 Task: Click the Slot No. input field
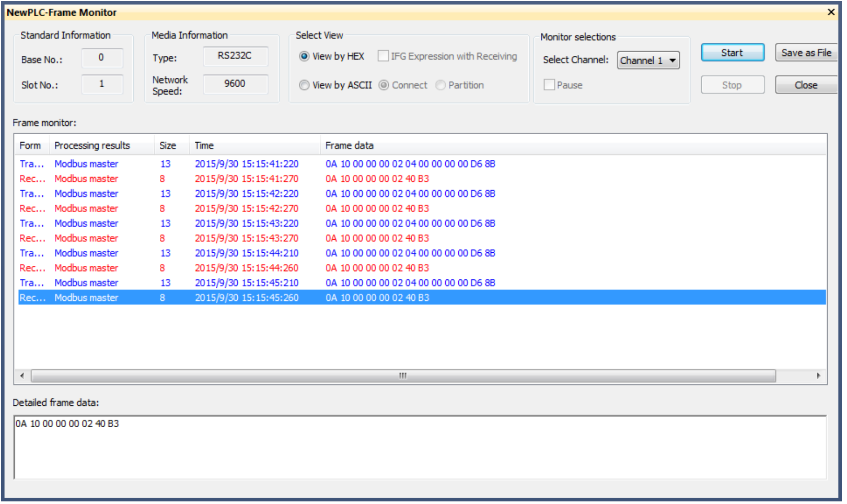coord(102,85)
